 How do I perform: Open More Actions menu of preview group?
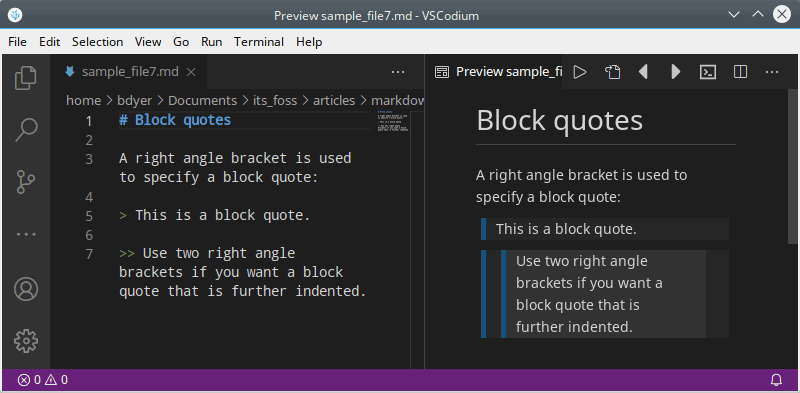(772, 72)
